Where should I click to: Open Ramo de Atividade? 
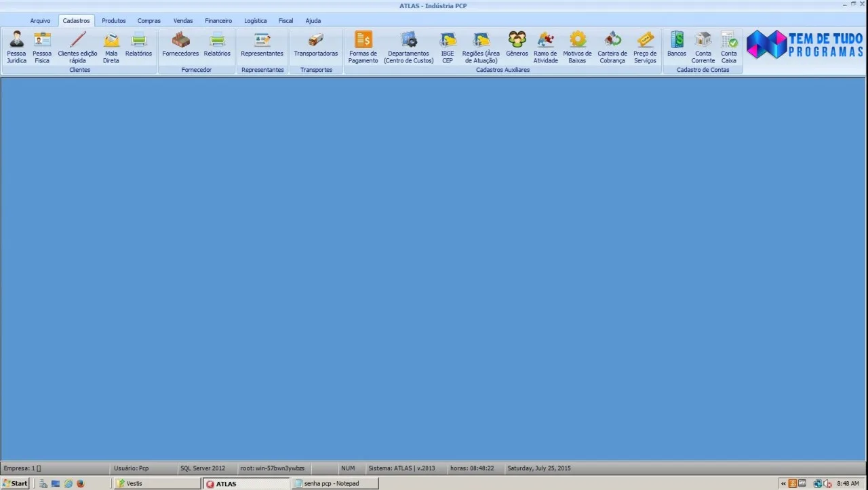tap(545, 47)
